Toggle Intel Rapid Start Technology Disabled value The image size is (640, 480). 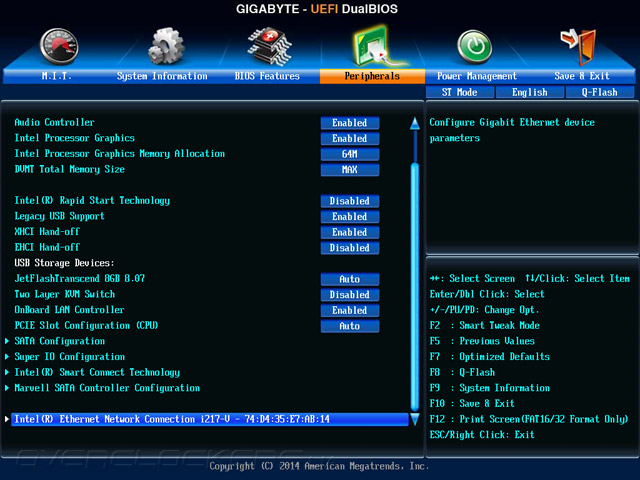(350, 201)
